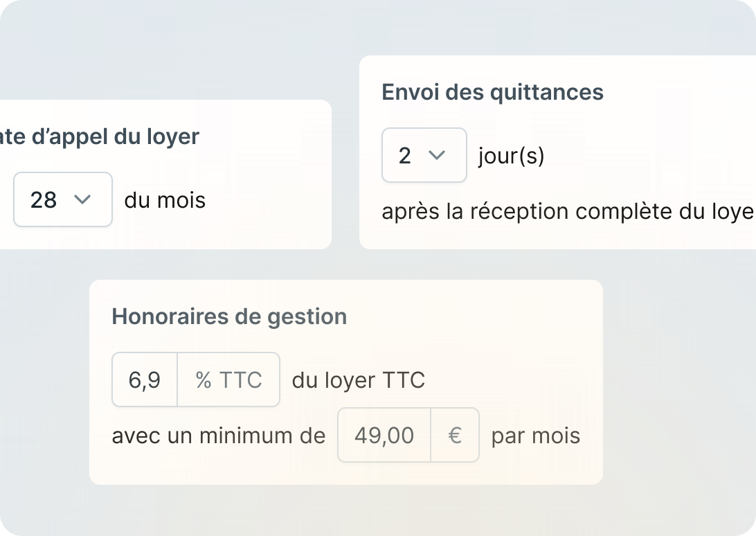The width and height of the screenshot is (756, 536).
Task: Click the 49,00 minimum fee field
Action: (384, 435)
